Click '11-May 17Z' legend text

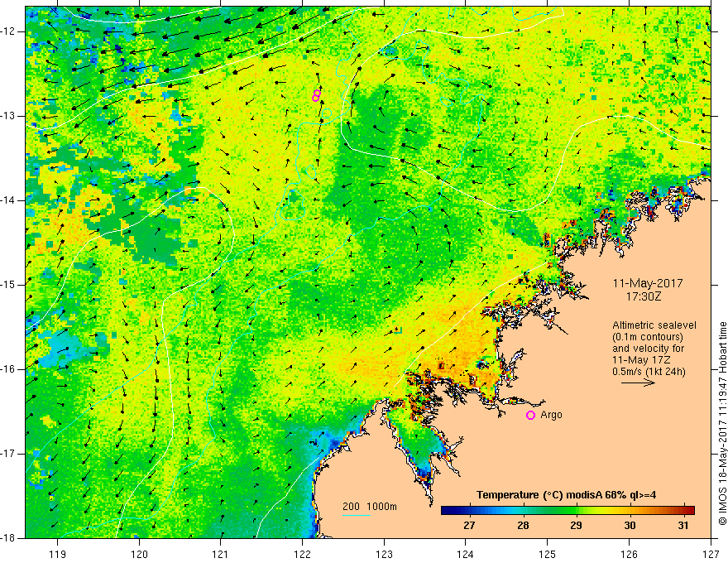pos(642,360)
